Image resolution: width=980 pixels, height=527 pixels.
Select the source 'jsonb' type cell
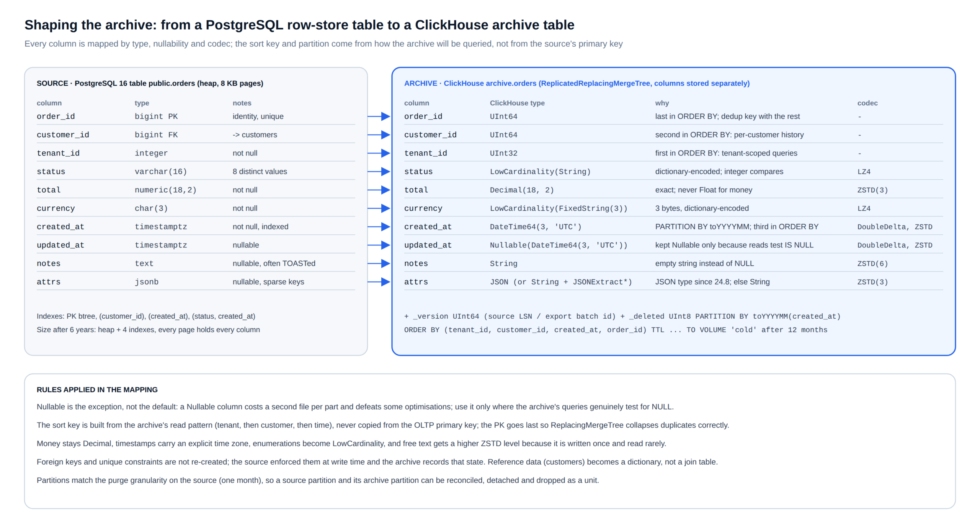tap(146, 282)
